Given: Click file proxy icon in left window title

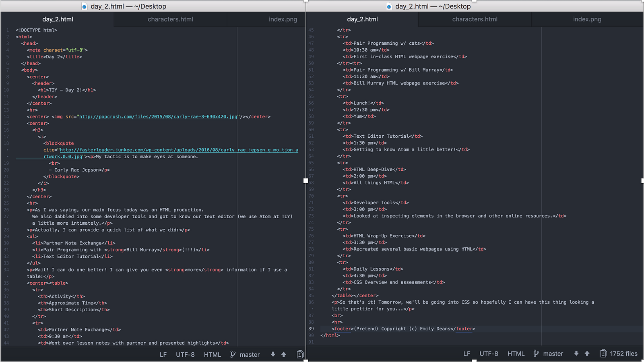Looking at the screenshot, I should (x=84, y=6).
